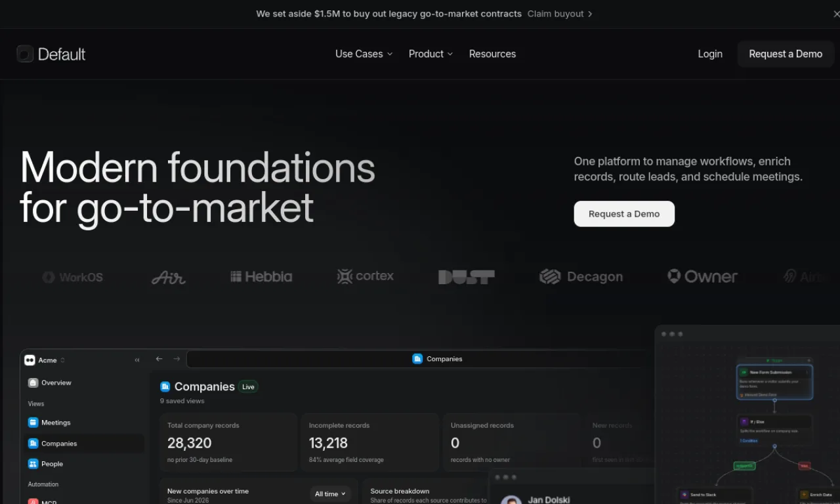Click the Views section label
Image resolution: width=840 pixels, height=504 pixels.
pyautogui.click(x=36, y=404)
